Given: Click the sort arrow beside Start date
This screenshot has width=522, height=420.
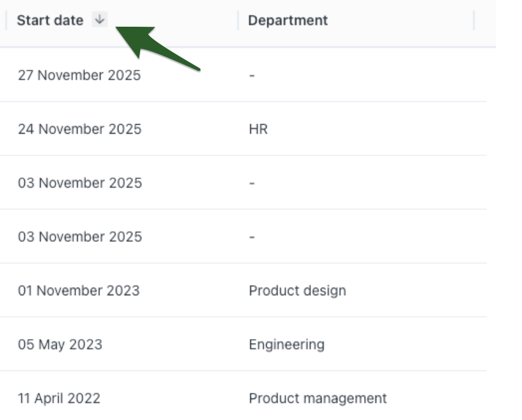Looking at the screenshot, I should click(99, 20).
